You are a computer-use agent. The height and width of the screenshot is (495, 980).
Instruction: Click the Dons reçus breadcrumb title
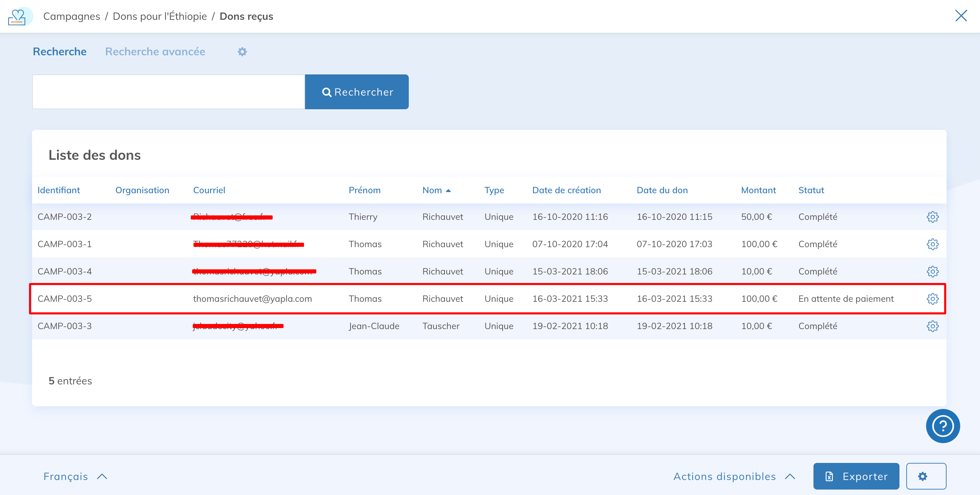[x=246, y=16]
